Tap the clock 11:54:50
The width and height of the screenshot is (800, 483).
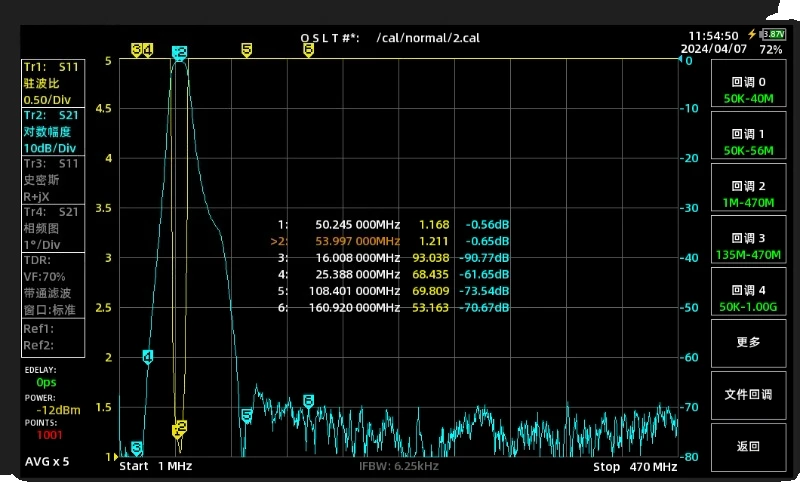coord(713,36)
